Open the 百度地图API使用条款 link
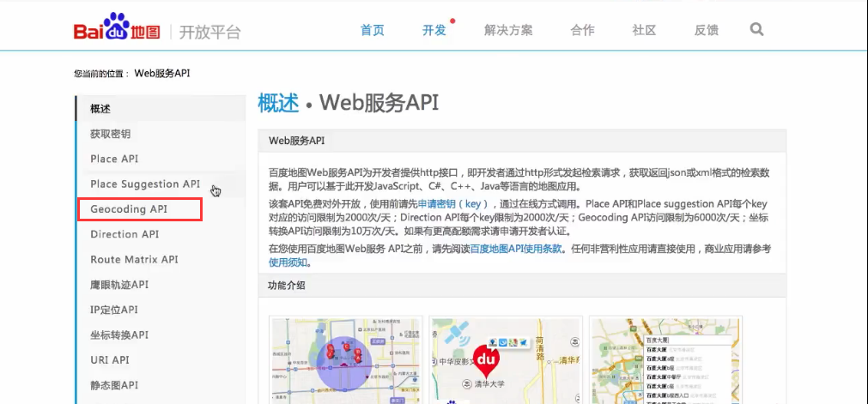The width and height of the screenshot is (868, 404). (515, 249)
